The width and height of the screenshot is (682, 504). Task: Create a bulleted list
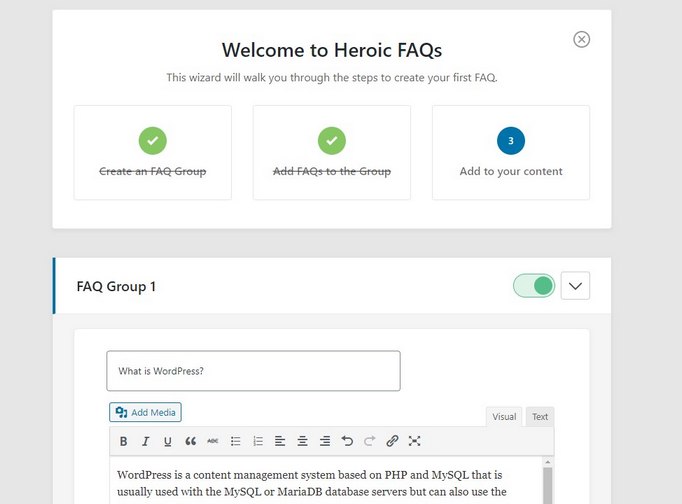[x=236, y=441]
